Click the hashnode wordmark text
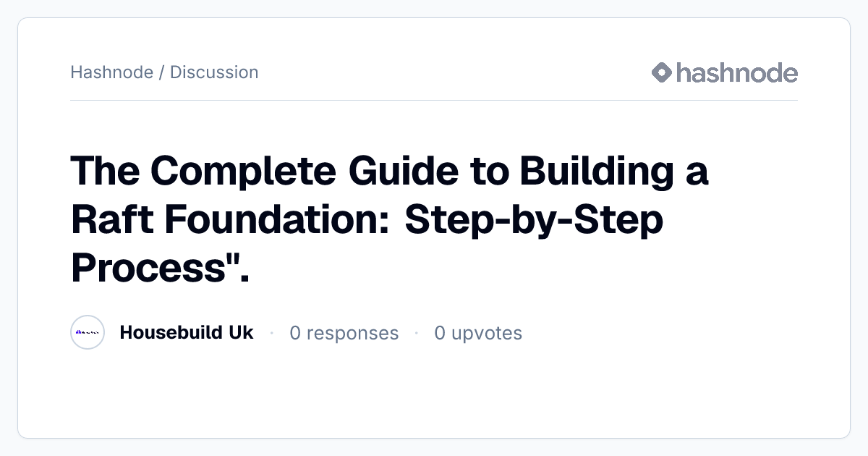Image resolution: width=868 pixels, height=456 pixels. (x=737, y=72)
